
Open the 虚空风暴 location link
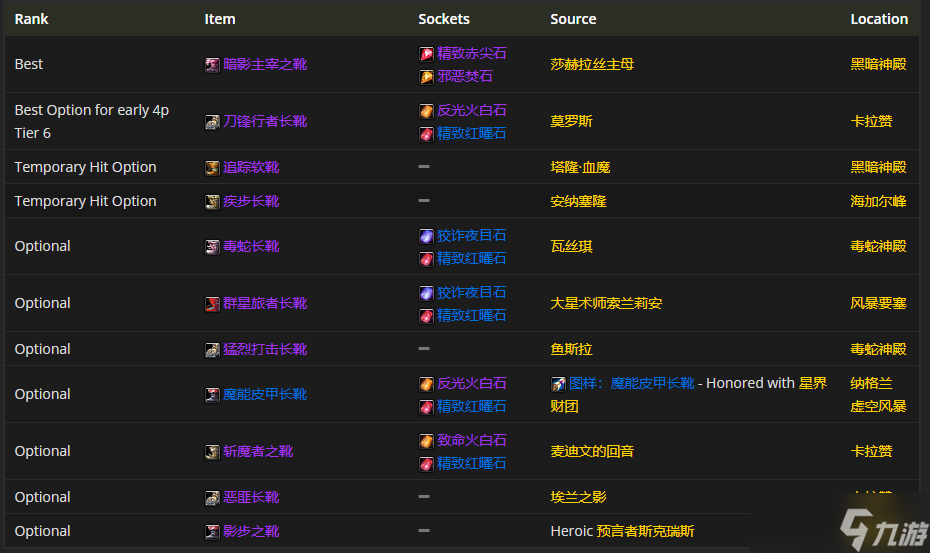click(x=878, y=406)
